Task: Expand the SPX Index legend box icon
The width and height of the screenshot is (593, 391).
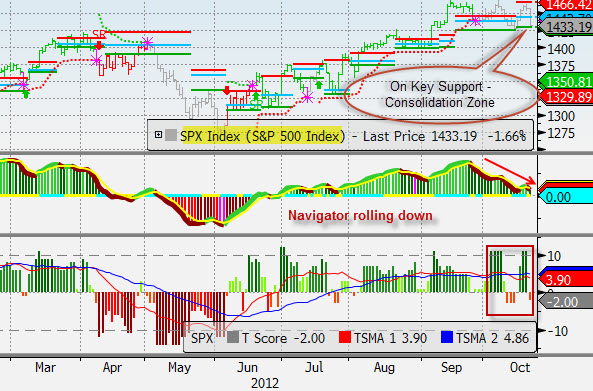Action: point(158,135)
